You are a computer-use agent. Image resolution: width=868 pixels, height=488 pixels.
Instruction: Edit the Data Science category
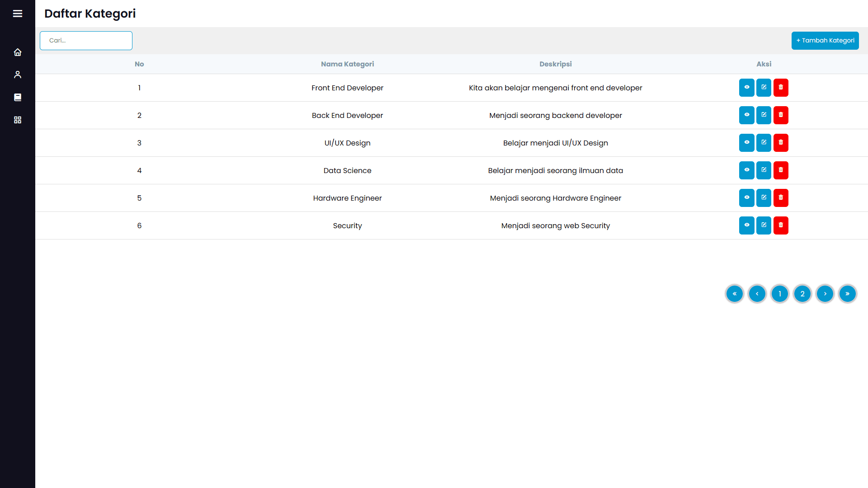click(x=764, y=170)
